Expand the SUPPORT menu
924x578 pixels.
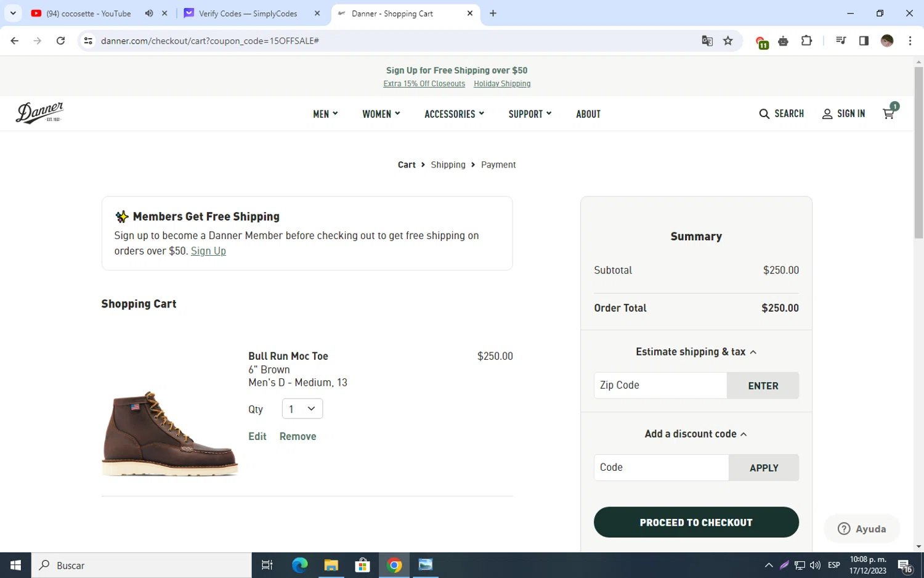point(530,114)
